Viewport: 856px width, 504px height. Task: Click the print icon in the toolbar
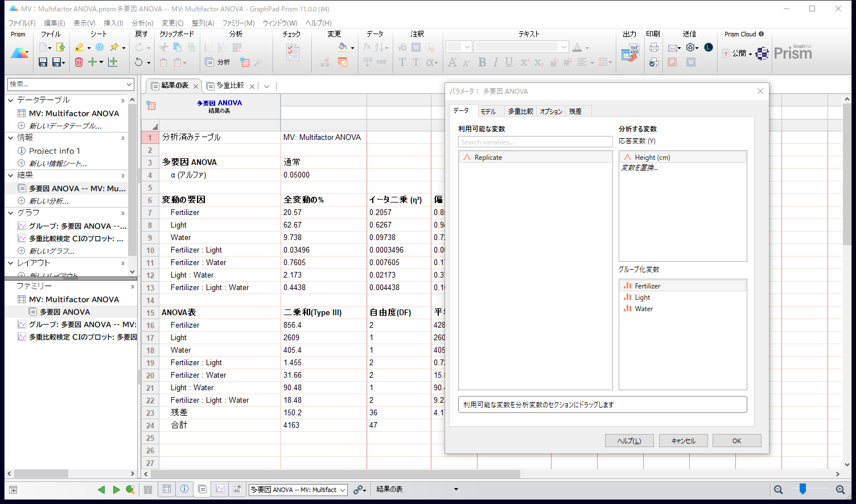(x=653, y=47)
